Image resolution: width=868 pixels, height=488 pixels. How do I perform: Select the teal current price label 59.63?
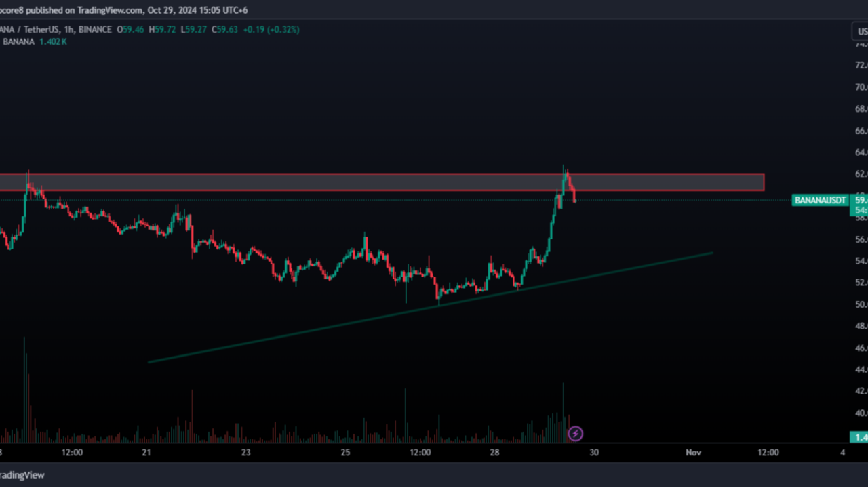pyautogui.click(x=858, y=200)
